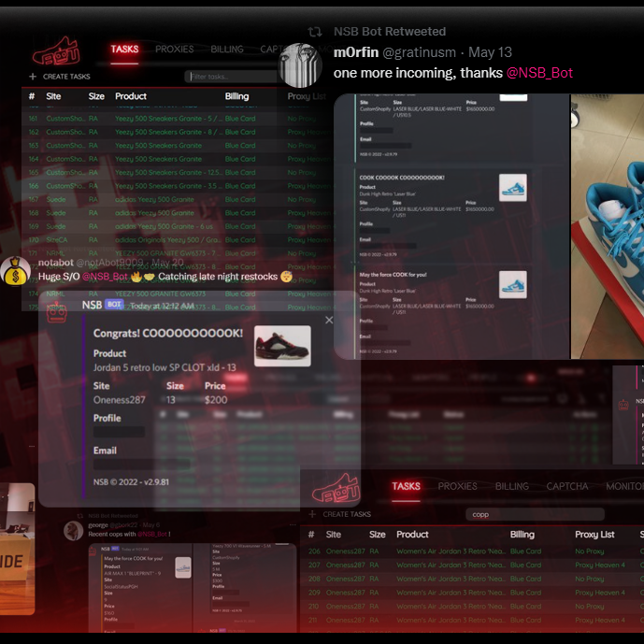Click the @NSB_Bot mention in m0rfin's tweet

[x=539, y=73]
